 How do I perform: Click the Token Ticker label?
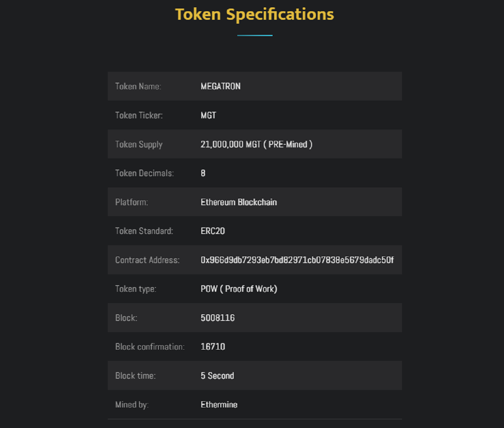click(139, 115)
